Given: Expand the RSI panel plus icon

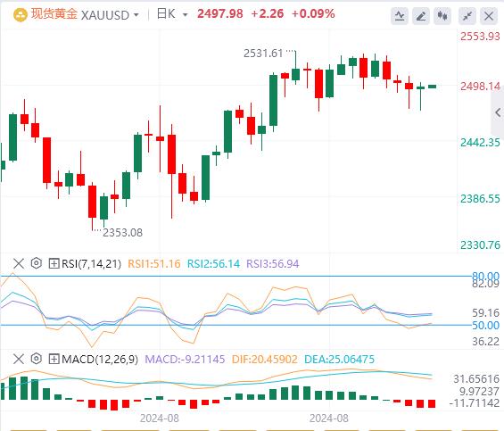Looking at the screenshot, I should (54, 264).
